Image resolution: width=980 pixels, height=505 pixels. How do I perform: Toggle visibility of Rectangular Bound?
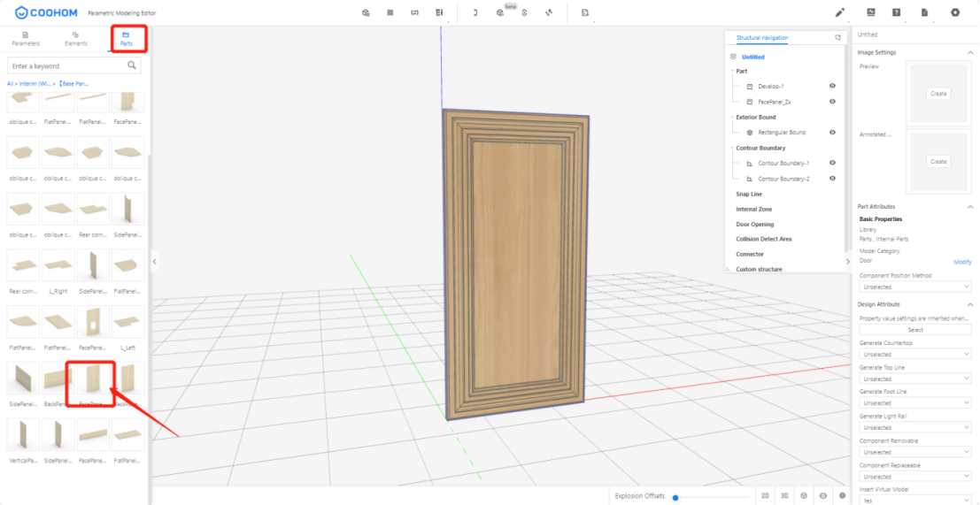(832, 133)
